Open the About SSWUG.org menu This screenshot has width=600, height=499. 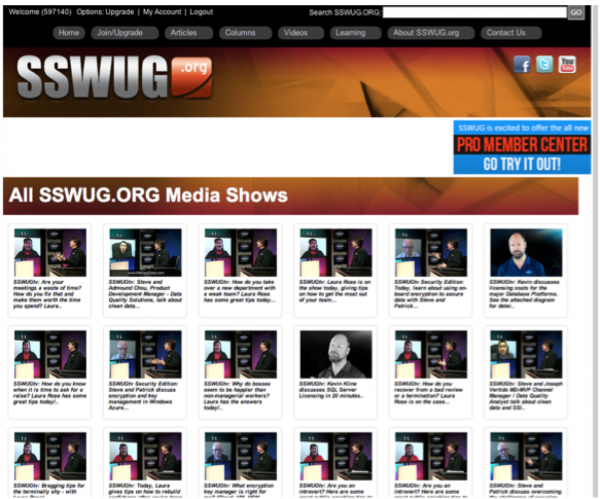click(x=431, y=33)
